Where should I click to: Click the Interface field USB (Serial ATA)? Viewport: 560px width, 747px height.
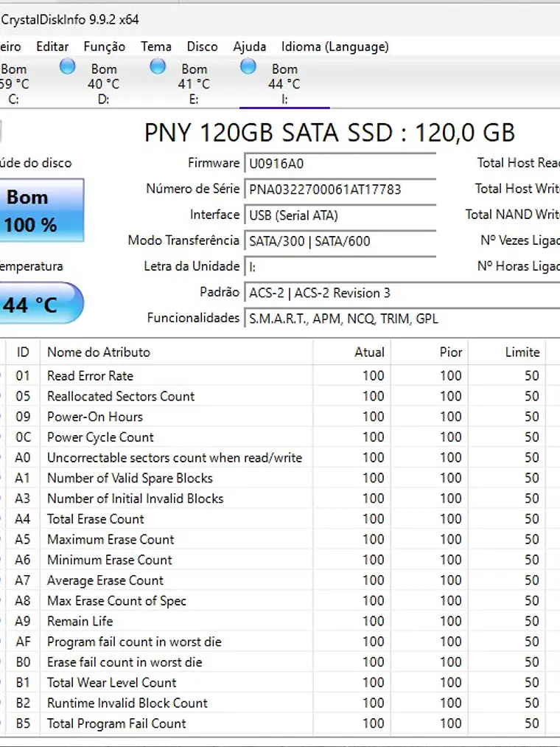tap(340, 215)
